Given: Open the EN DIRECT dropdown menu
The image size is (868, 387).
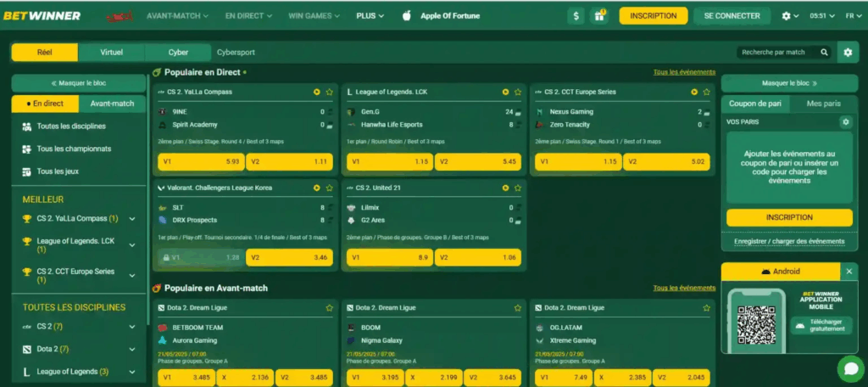Looking at the screenshot, I should (x=248, y=16).
